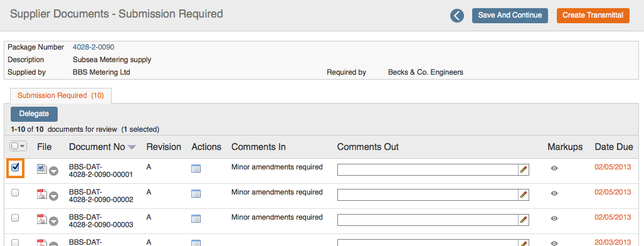Screen dimensions: 644x246
Task: Click the Create Transmittal button
Action: (x=593, y=15)
